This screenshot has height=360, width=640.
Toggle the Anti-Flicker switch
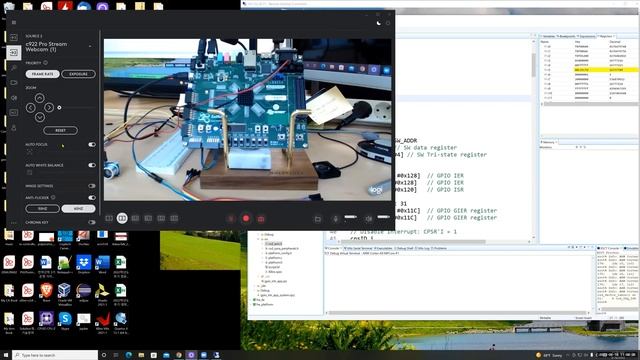(92, 198)
